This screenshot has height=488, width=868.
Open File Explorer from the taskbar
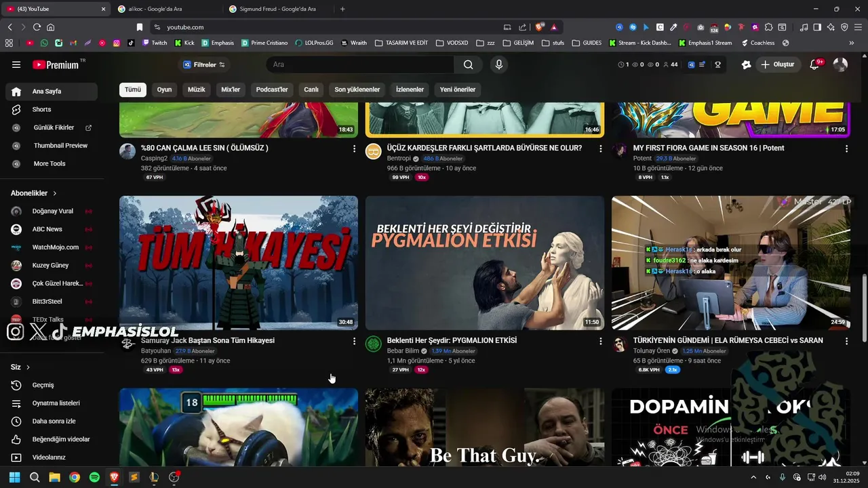click(55, 477)
